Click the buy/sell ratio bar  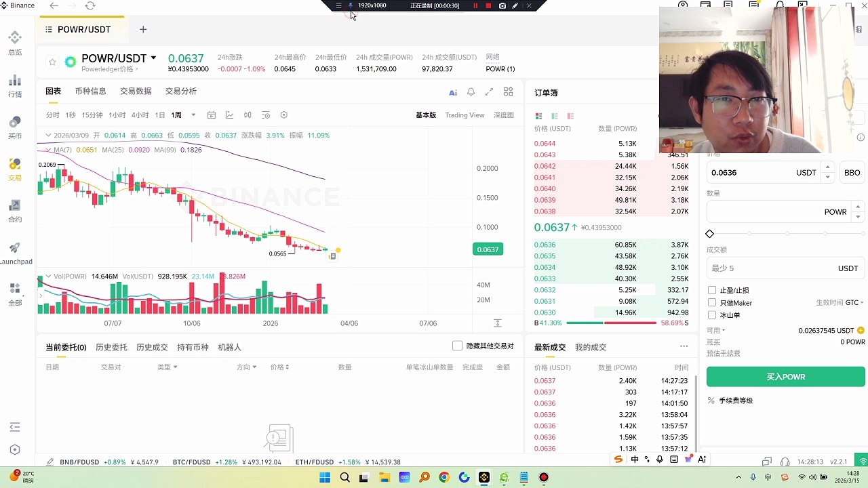click(611, 323)
